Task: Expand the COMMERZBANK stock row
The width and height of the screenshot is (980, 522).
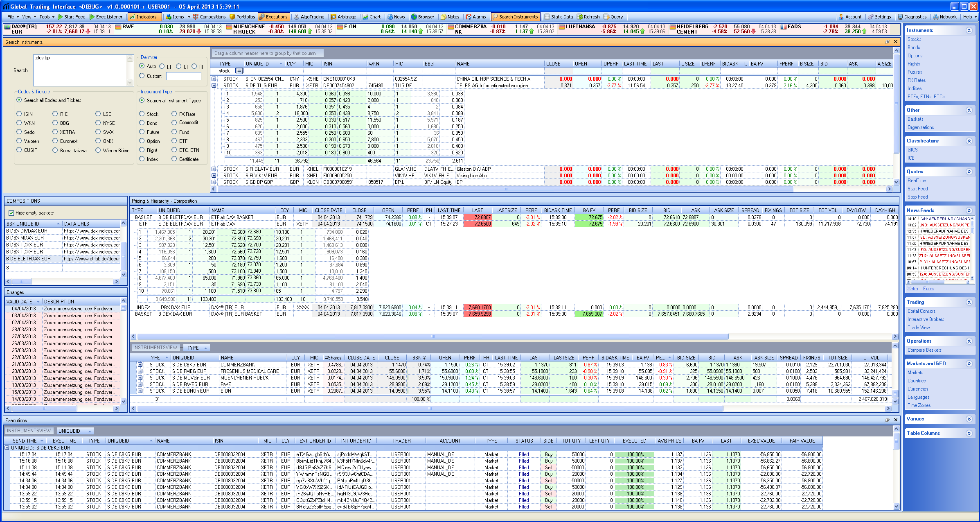Action: tap(140, 365)
